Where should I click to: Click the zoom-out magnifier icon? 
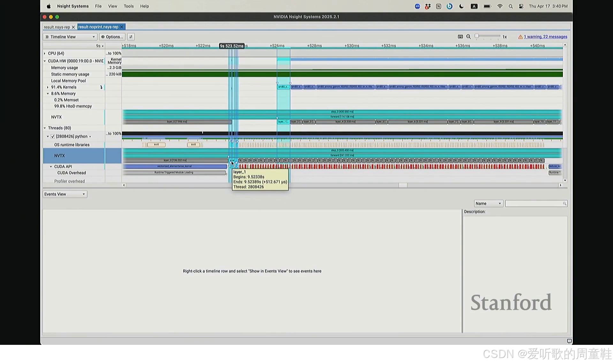[x=468, y=37]
